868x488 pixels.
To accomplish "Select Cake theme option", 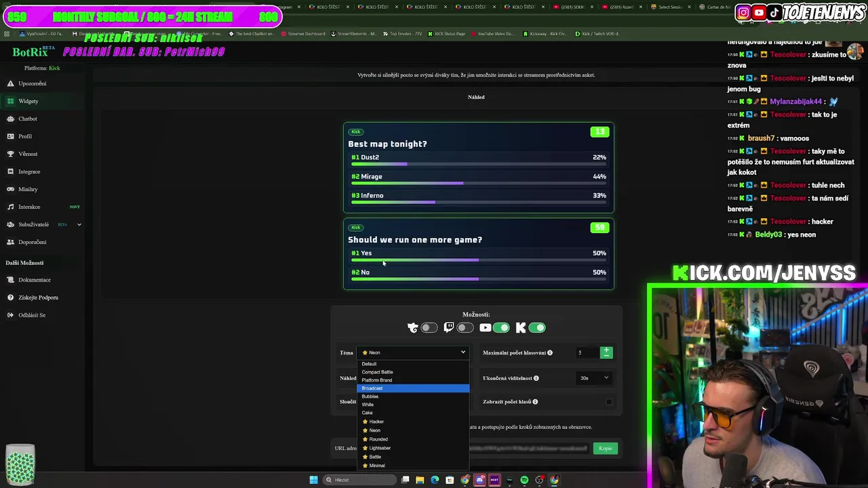I will [413, 413].
